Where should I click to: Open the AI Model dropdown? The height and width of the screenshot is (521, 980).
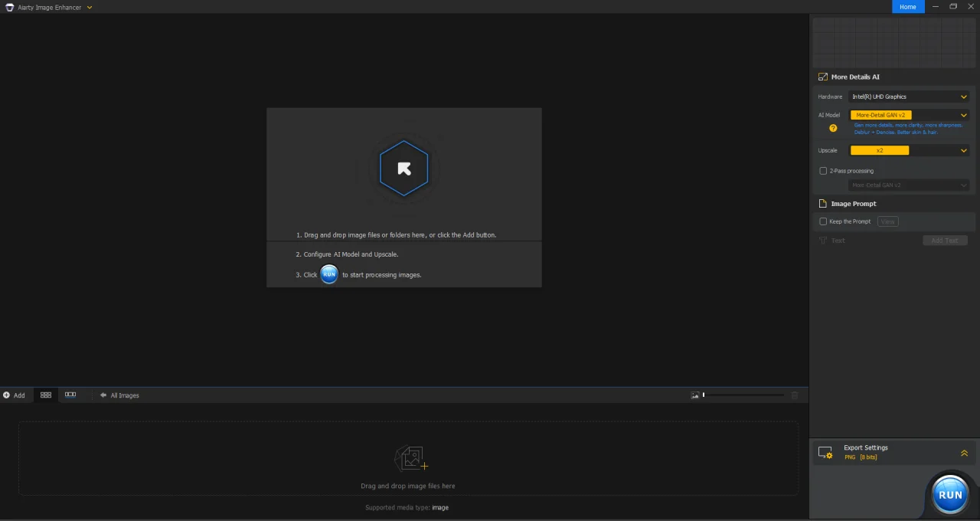tap(909, 115)
